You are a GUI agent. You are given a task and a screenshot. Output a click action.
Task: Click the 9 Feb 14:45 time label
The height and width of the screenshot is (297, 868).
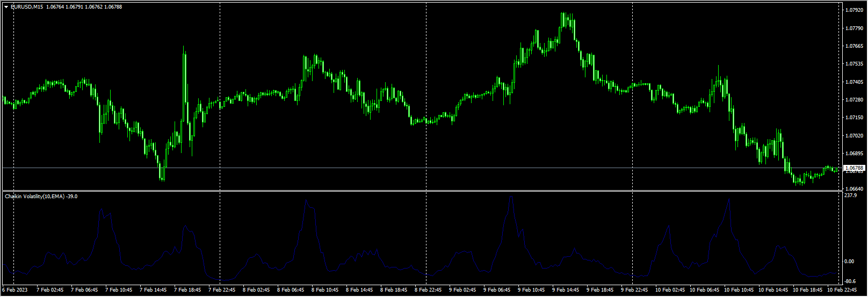click(x=566, y=290)
